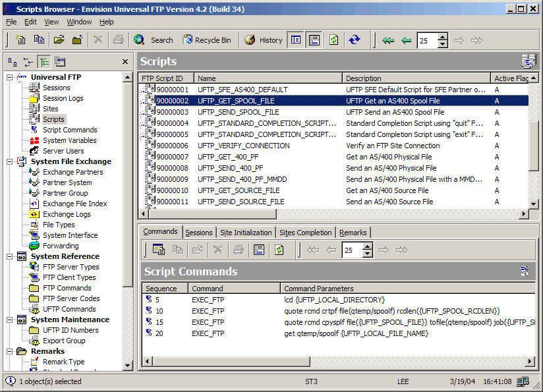This screenshot has width=543, height=392.
Task: Click the refresh document icon in main toolbar
Action: (x=334, y=40)
